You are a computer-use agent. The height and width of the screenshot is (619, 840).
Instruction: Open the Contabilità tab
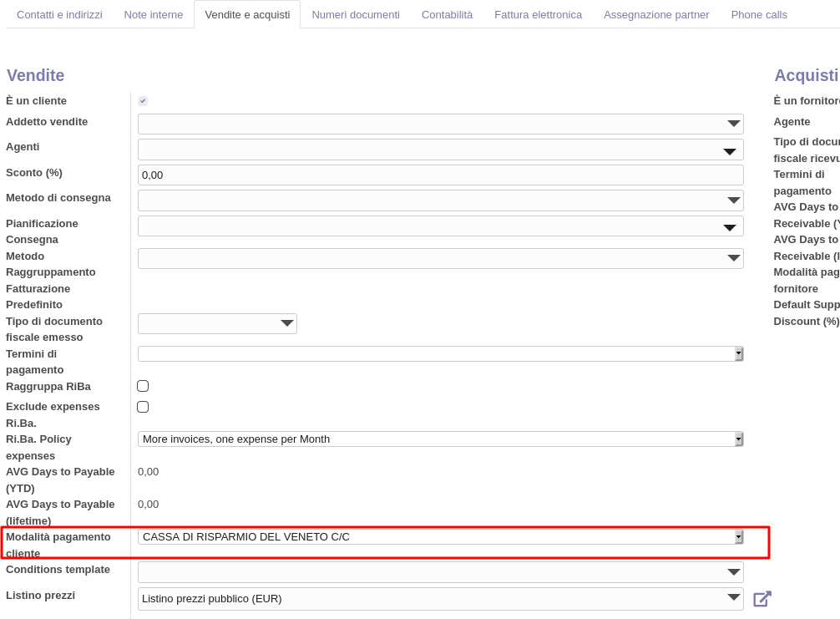(x=447, y=15)
